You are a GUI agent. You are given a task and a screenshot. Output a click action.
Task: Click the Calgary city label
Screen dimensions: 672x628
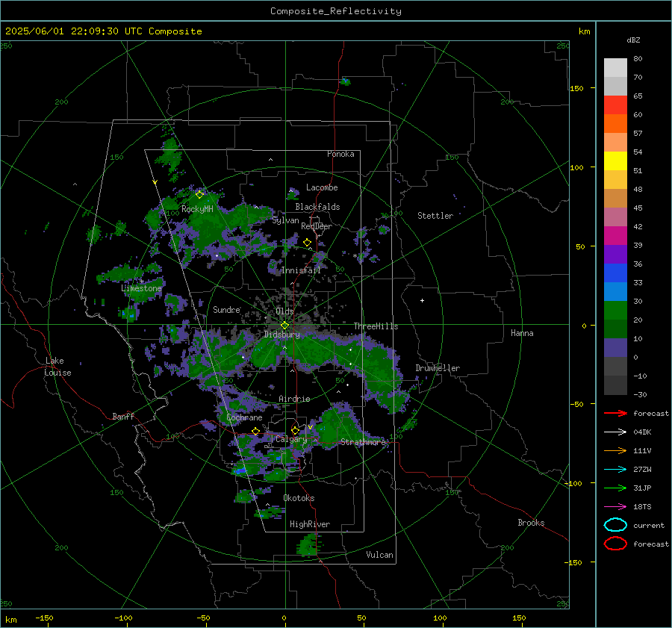click(291, 439)
